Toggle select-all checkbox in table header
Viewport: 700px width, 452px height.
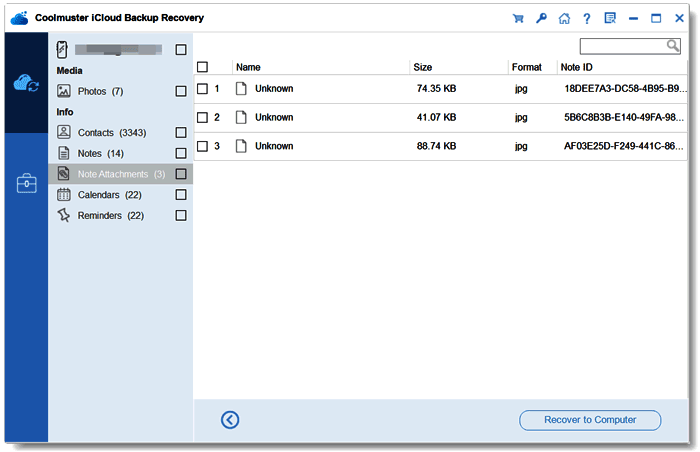(202, 67)
